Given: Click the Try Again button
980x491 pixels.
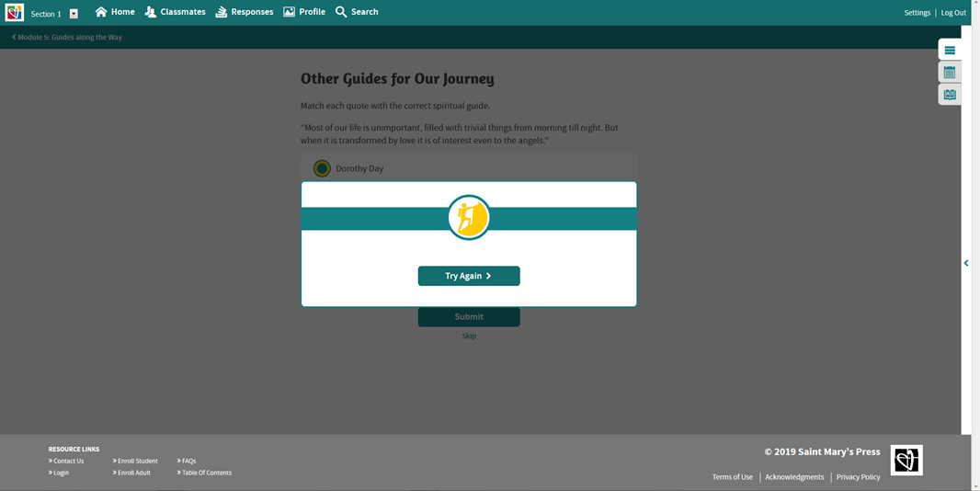Looking at the screenshot, I should coord(469,276).
